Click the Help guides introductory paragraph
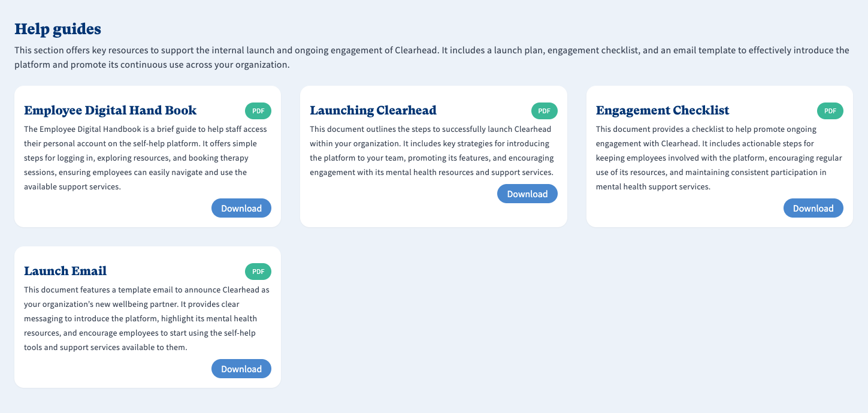Image resolution: width=868 pixels, height=413 pixels. pyautogui.click(x=431, y=58)
